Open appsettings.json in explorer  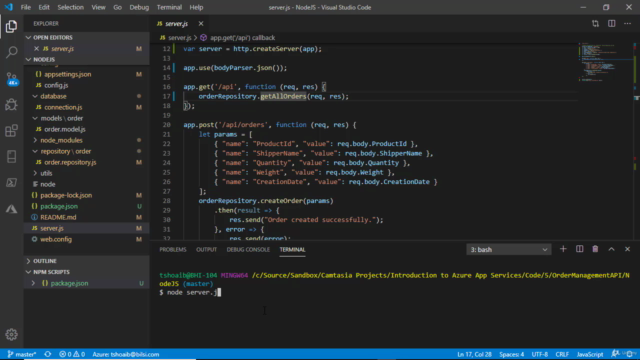68,74
